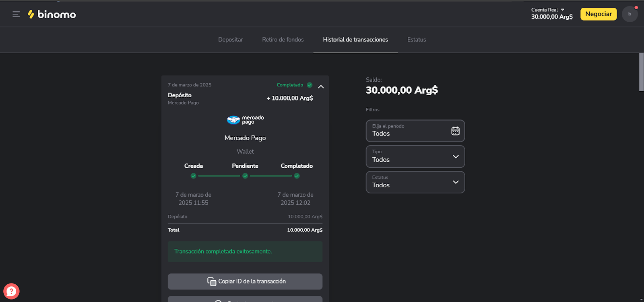This screenshot has height=302, width=644.
Task: Open the help support chat icon
Action: [11, 291]
